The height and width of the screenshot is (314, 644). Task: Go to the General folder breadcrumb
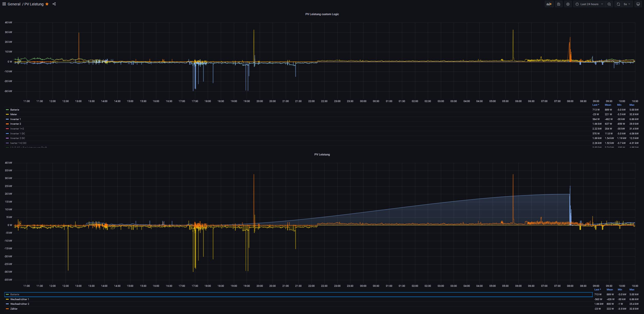coord(14,4)
